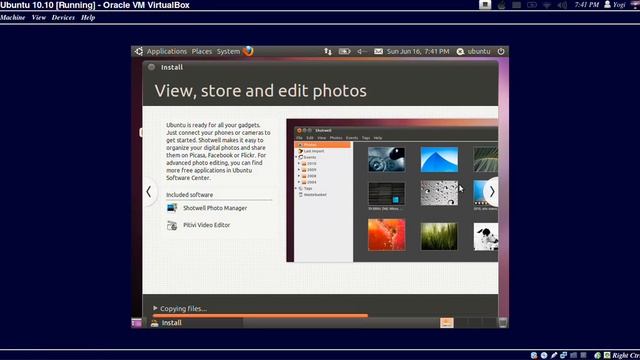Click the 'Included software' heading

[x=189, y=195]
